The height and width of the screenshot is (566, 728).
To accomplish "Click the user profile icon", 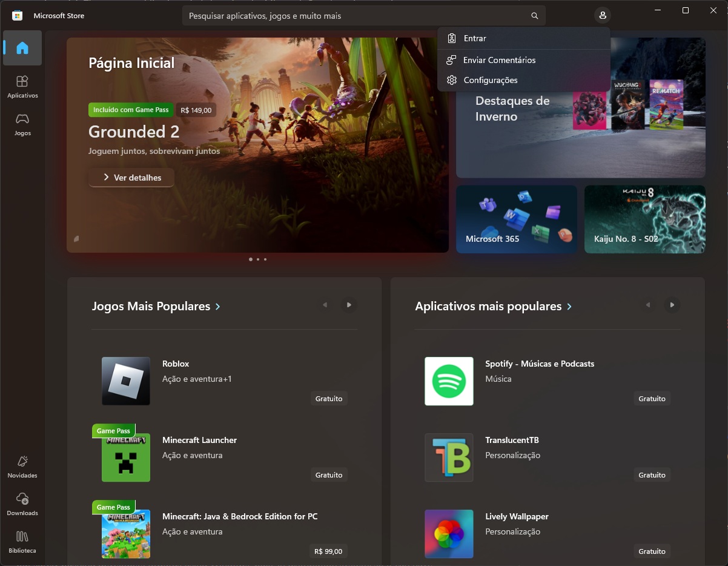I will pyautogui.click(x=602, y=15).
